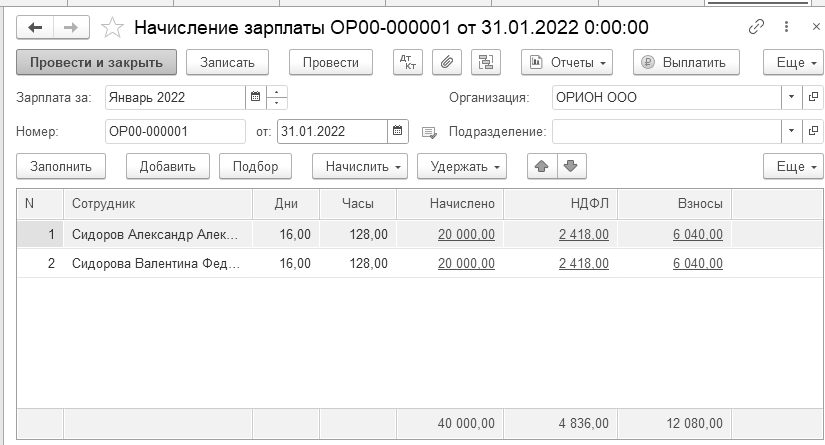This screenshot has width=825, height=445.
Task: Open the table's Еще menu
Action: pos(792,166)
